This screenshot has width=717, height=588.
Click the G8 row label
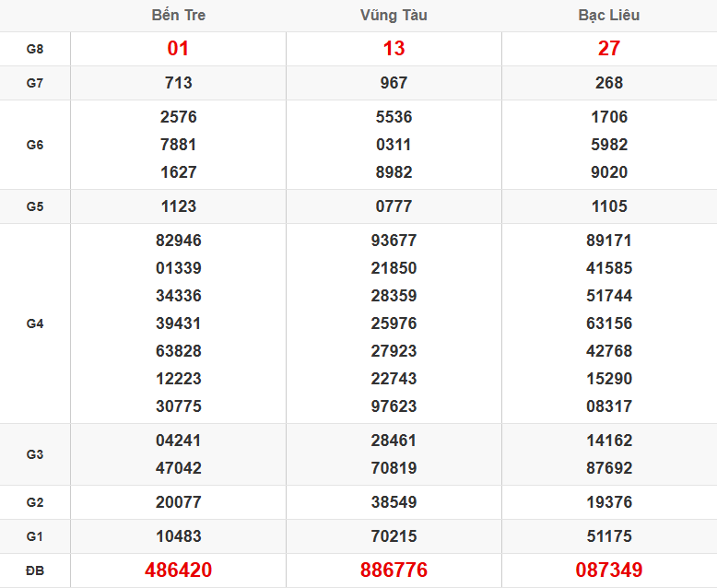[x=35, y=49]
